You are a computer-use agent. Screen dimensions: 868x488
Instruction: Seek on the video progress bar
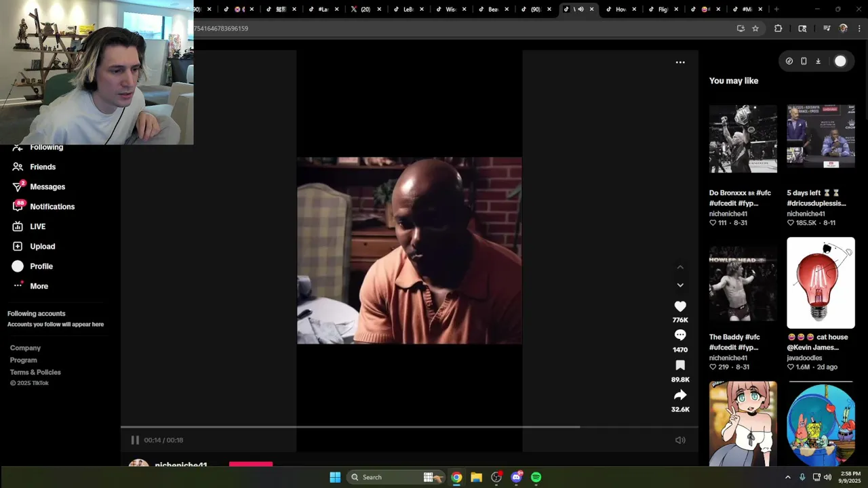[410, 427]
